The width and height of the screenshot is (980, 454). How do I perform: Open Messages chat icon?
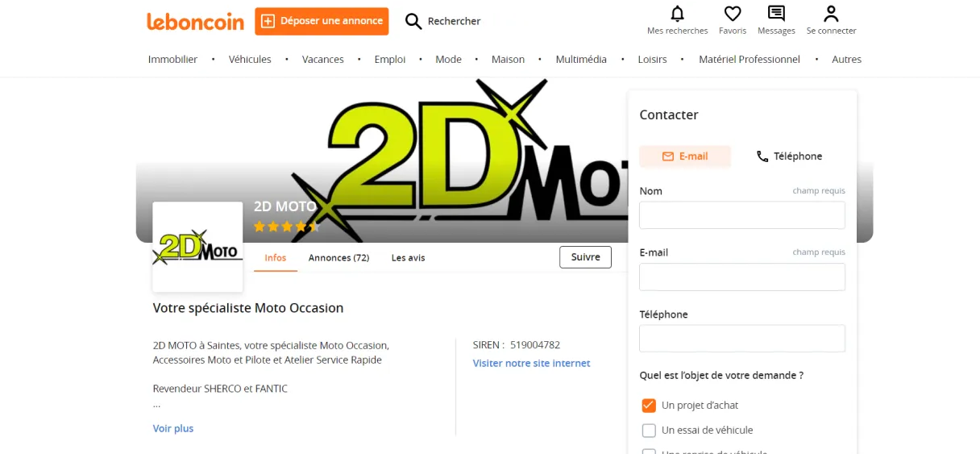point(776,14)
